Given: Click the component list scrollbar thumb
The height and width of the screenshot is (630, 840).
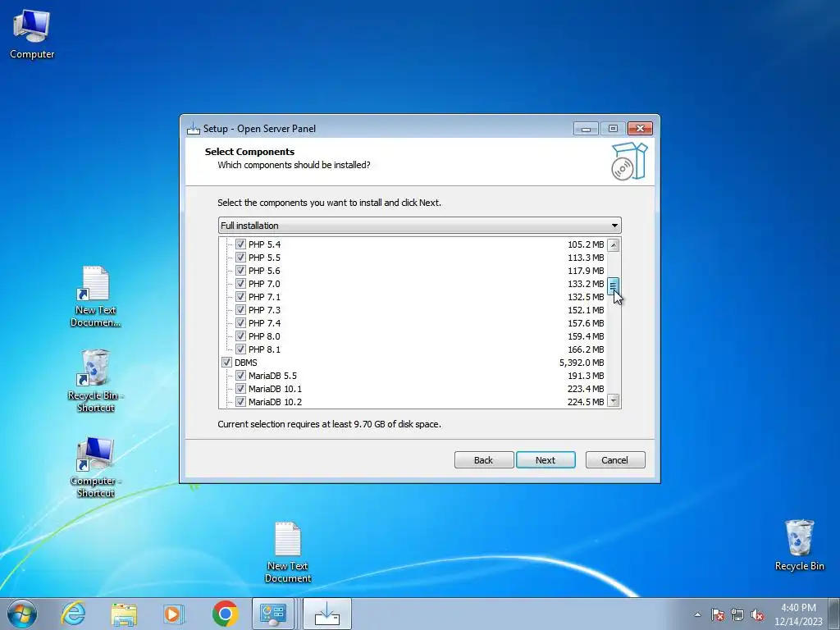Looking at the screenshot, I should (614, 286).
